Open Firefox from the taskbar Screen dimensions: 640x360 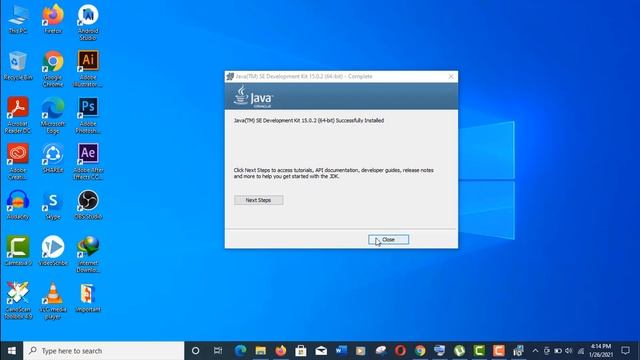[x=281, y=351]
